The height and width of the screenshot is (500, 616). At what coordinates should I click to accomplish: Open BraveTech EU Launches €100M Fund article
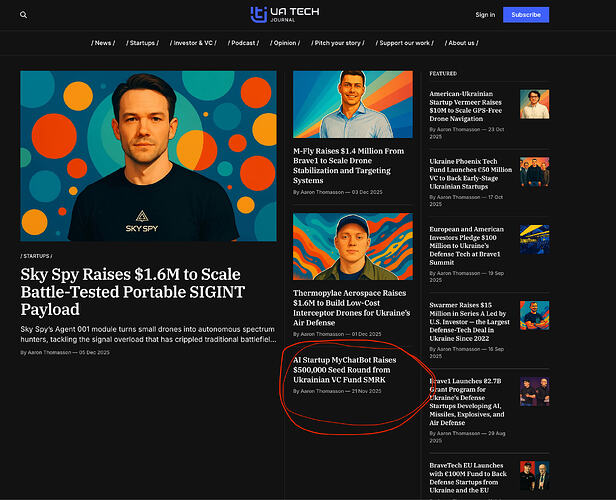pyautogui.click(x=468, y=478)
